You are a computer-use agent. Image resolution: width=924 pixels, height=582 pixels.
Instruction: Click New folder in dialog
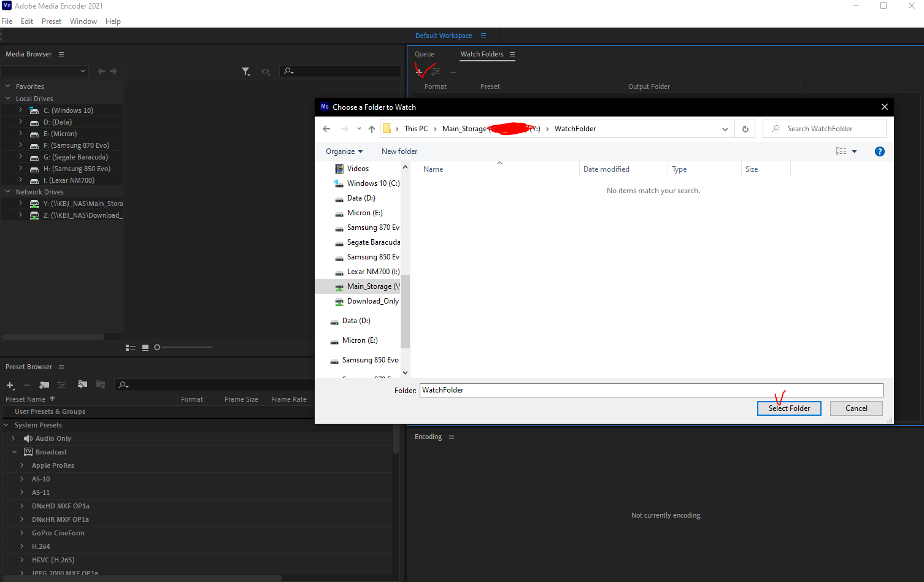(x=399, y=151)
